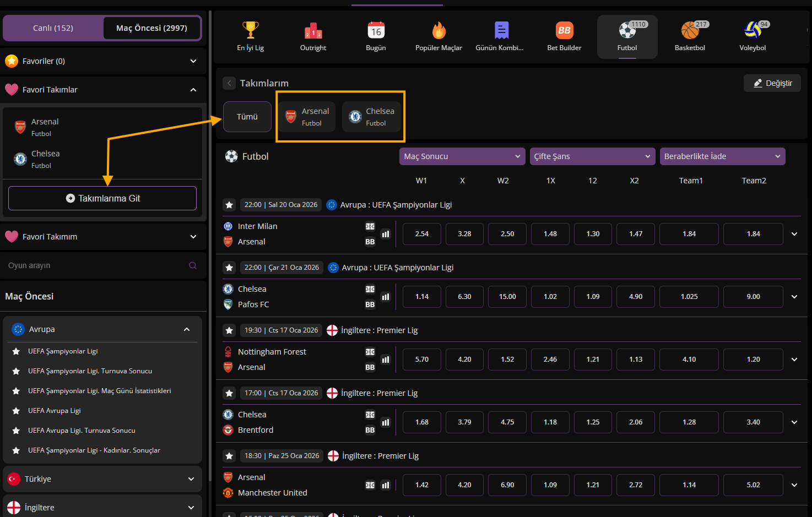Open BB icon for Chelsea vs Pafos FC

pyautogui.click(x=370, y=304)
